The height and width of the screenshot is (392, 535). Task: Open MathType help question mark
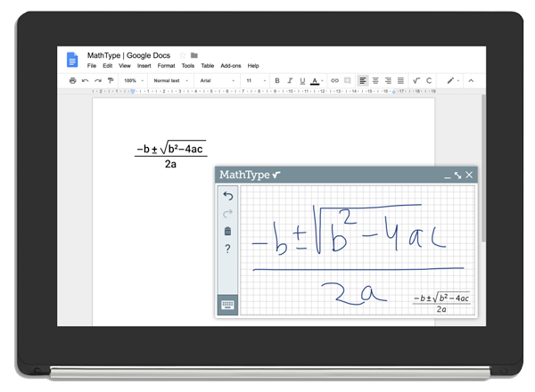227,249
